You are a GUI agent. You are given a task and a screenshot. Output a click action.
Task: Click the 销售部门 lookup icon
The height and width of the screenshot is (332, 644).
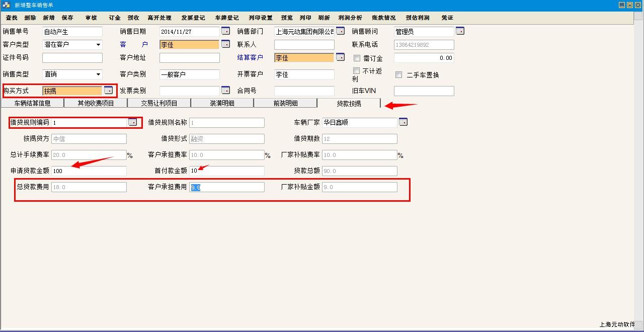click(340, 31)
